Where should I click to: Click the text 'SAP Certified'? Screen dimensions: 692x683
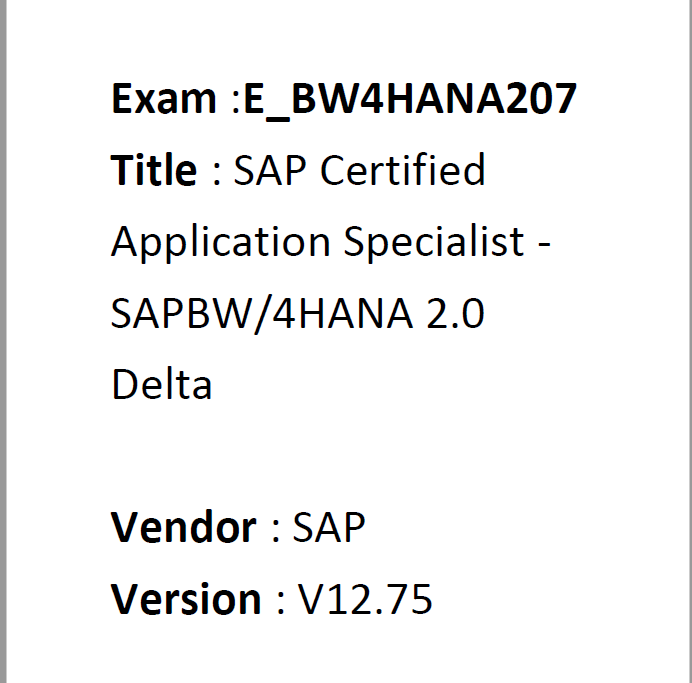tap(359, 170)
